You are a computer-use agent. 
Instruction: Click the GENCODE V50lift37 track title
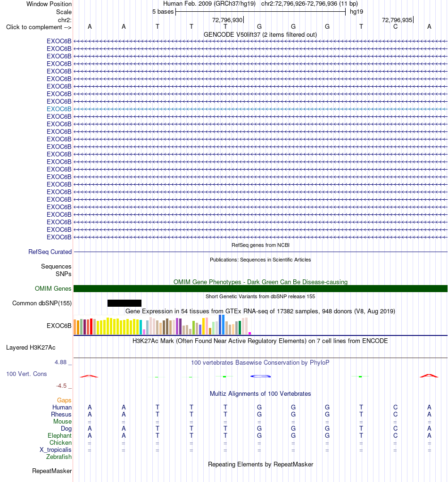point(260,35)
